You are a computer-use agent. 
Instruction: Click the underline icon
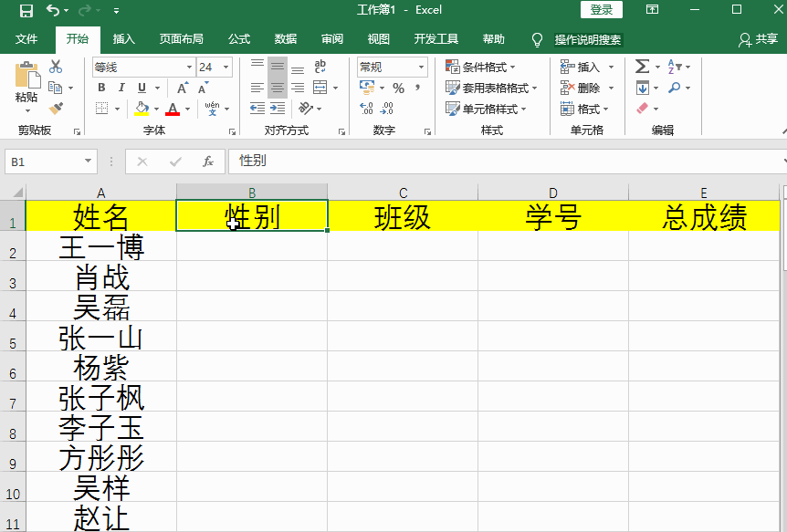[x=142, y=88]
